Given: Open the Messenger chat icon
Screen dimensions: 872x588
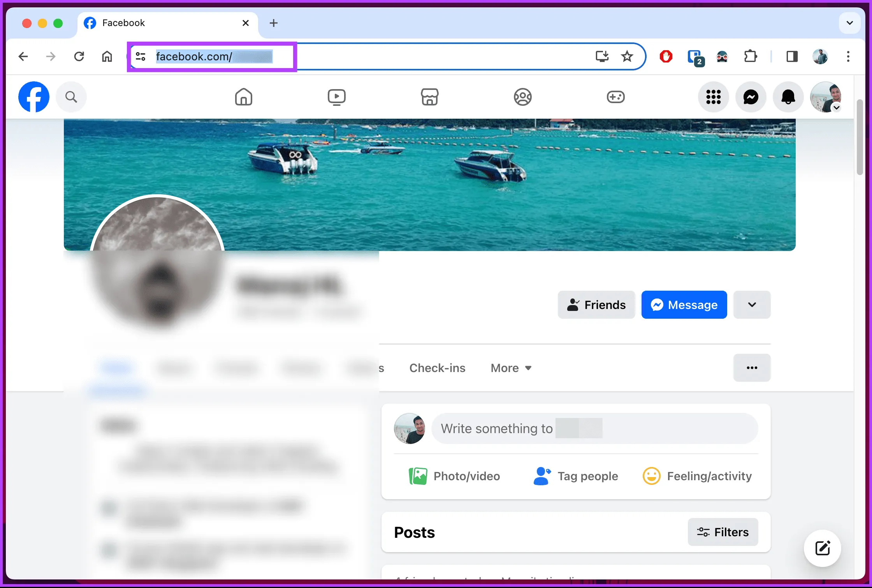Looking at the screenshot, I should [x=751, y=97].
